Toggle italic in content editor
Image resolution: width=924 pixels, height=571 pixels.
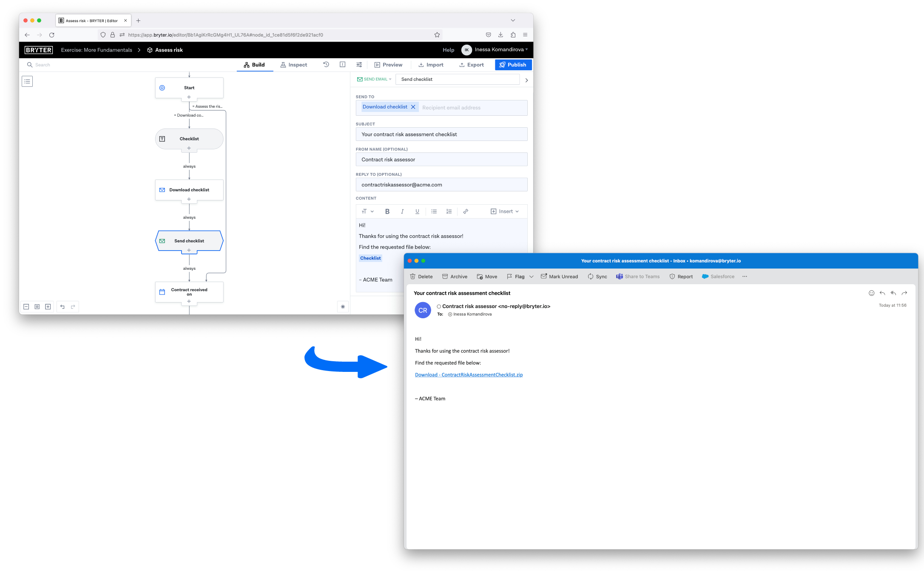pos(402,211)
